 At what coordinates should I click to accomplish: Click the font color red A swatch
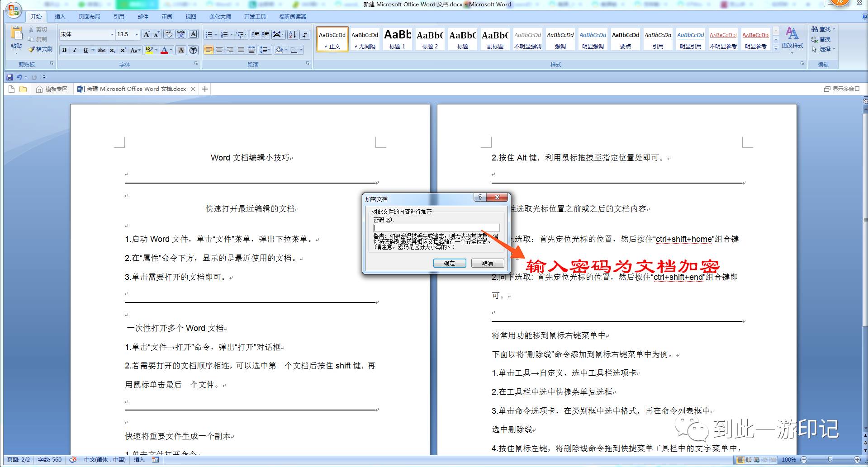coord(164,50)
